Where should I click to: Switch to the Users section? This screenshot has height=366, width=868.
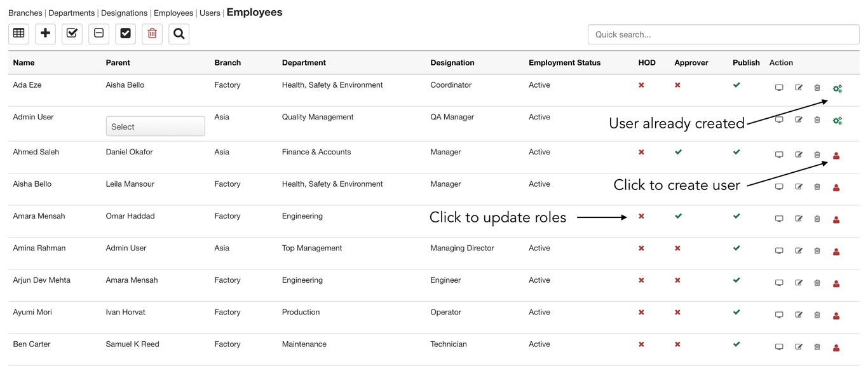tap(210, 13)
